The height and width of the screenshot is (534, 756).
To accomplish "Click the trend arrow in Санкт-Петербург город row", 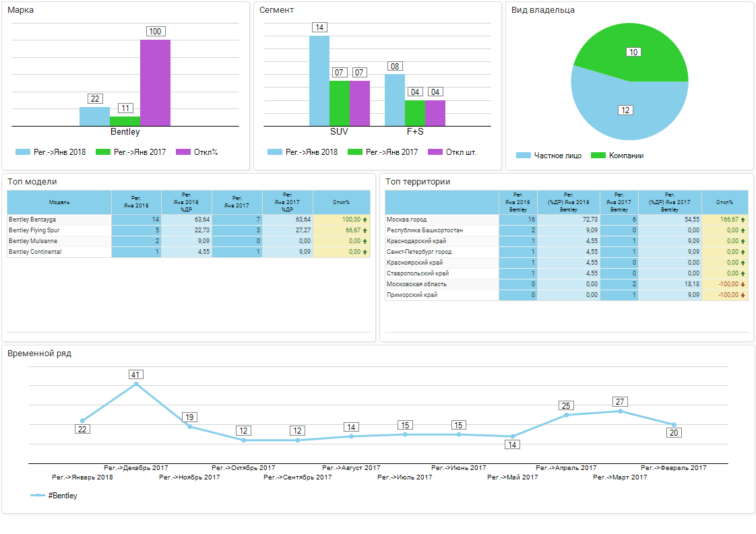I will [x=743, y=252].
